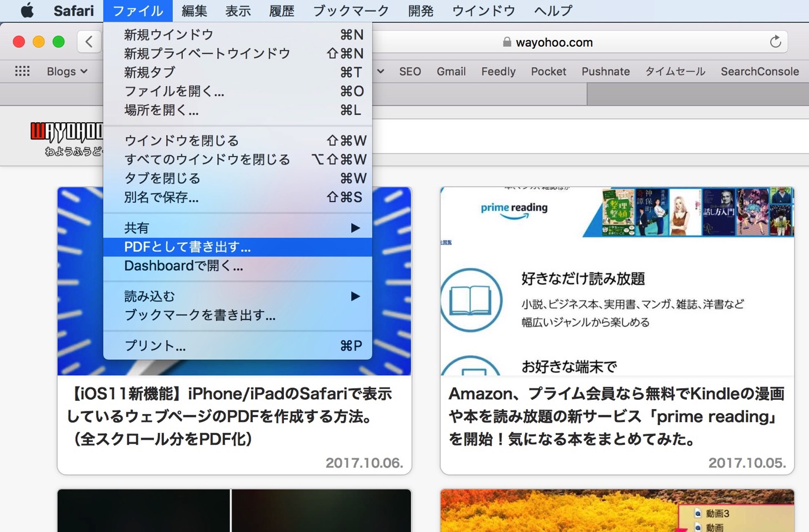Select ファイルを開く… menu item
Screen dimensions: 809x532
(238, 91)
